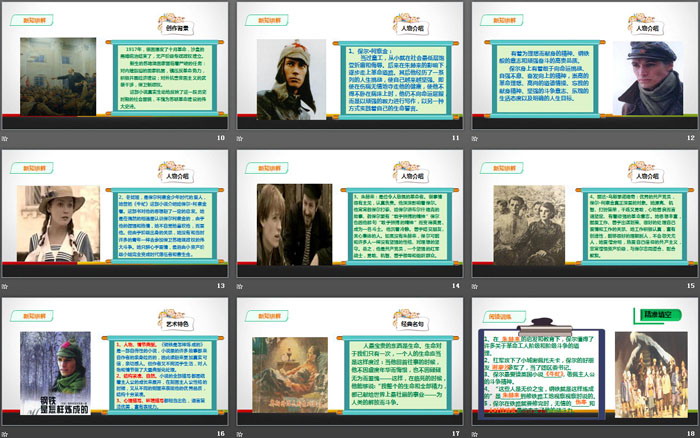Select slide 13 thumbnail with girl in hat

(115, 213)
